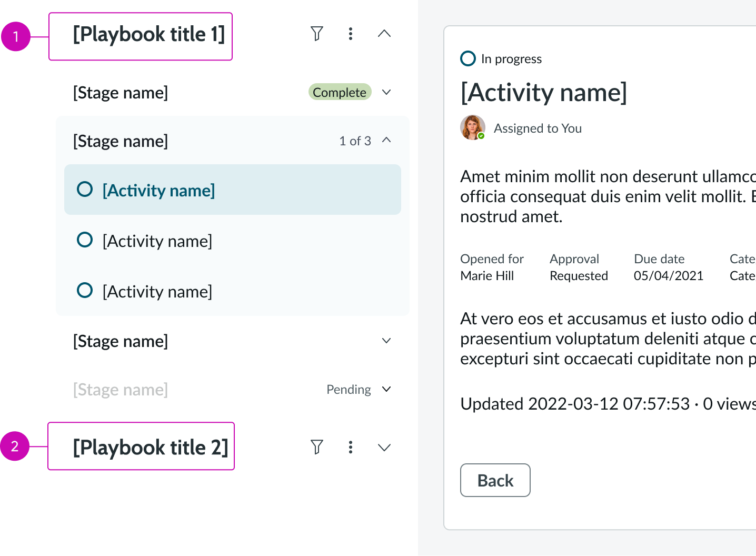Click the assignee avatar next to Assigned to You
This screenshot has width=756, height=556.
472,128
